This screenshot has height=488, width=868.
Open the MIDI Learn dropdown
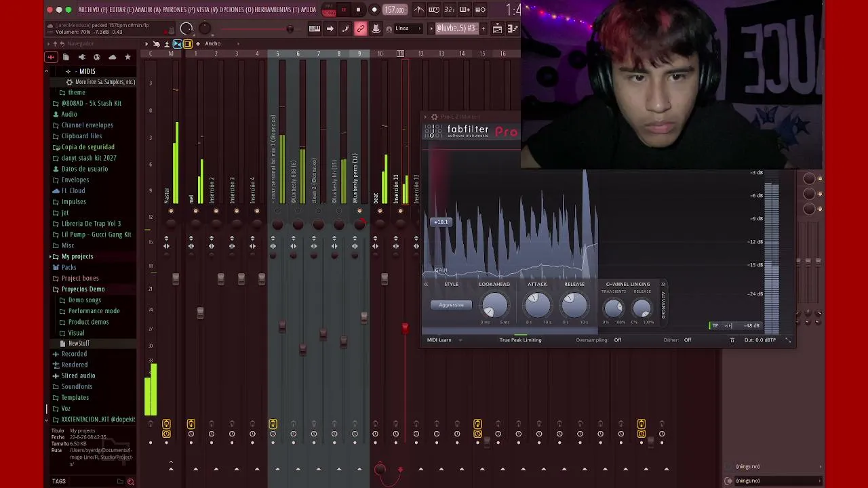pos(443,340)
